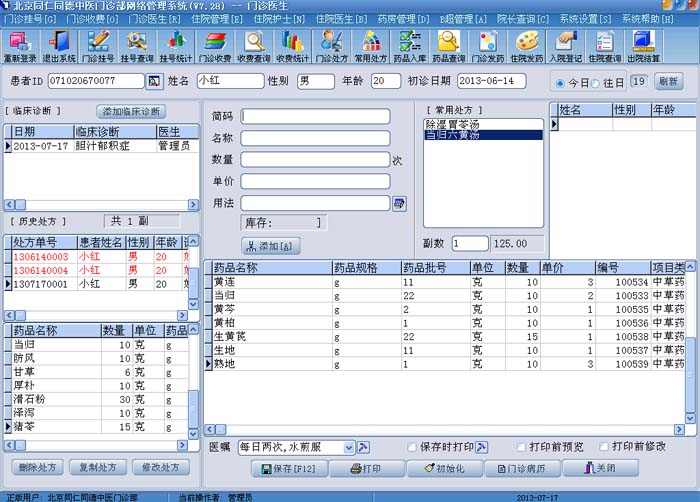This screenshot has width=700, height=502.
Task: Open 门诊挂号 from the toolbar
Action: pos(98,46)
